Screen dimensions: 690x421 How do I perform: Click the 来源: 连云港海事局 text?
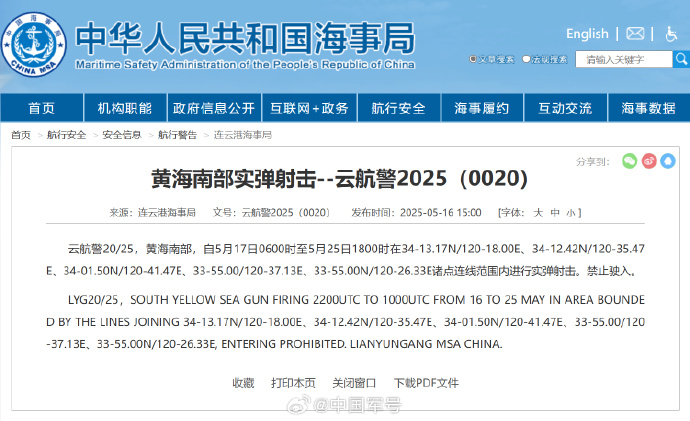tap(153, 213)
